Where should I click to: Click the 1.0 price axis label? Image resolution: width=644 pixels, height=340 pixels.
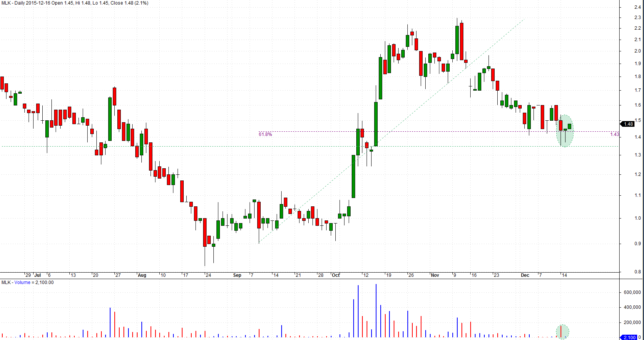(x=638, y=218)
